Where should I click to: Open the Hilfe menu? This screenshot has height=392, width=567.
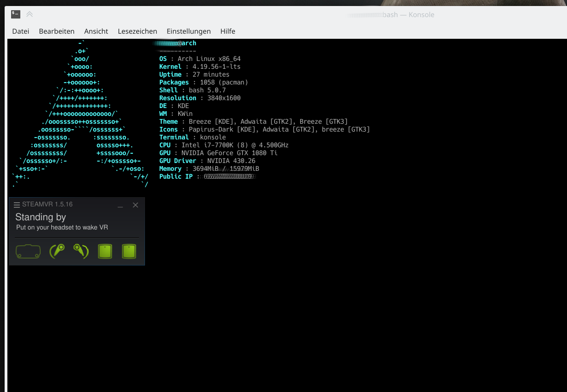click(228, 31)
